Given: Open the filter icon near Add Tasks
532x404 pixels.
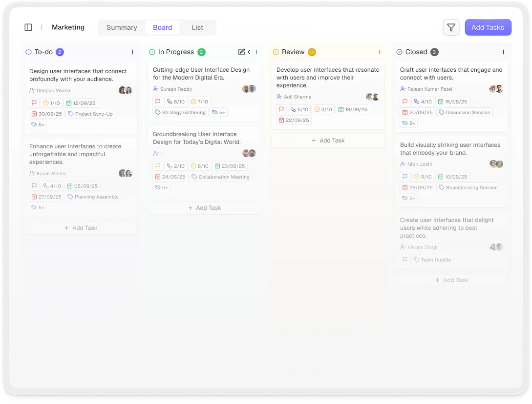Looking at the screenshot, I should point(451,27).
